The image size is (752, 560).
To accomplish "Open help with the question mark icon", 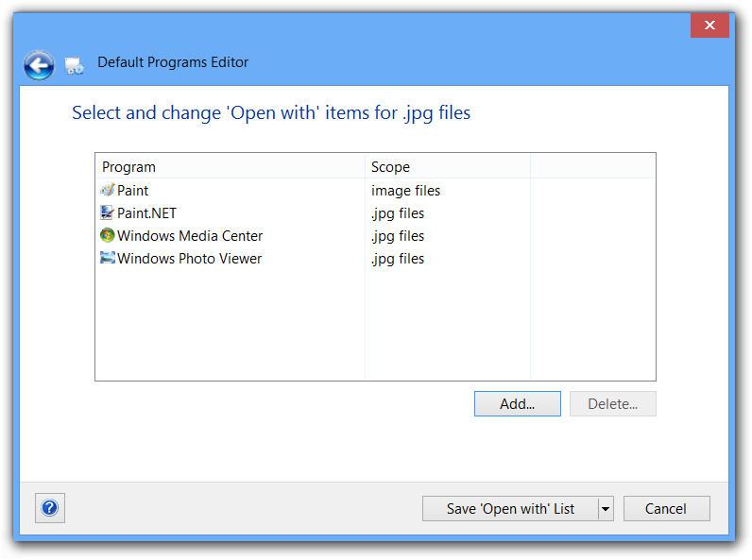I will point(50,508).
